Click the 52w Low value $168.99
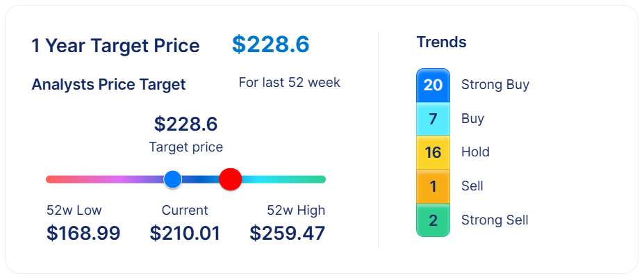Screen dimensions: 644x278 (x=83, y=233)
